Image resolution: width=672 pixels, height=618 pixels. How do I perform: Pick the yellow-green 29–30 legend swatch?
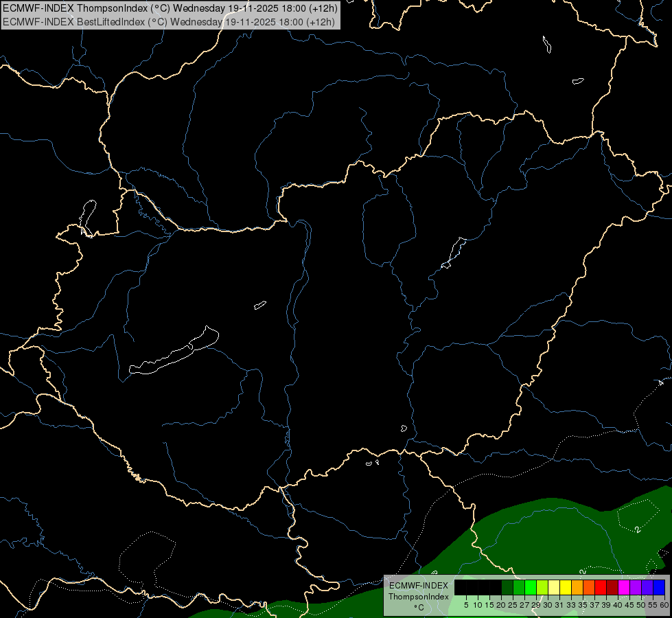542,587
